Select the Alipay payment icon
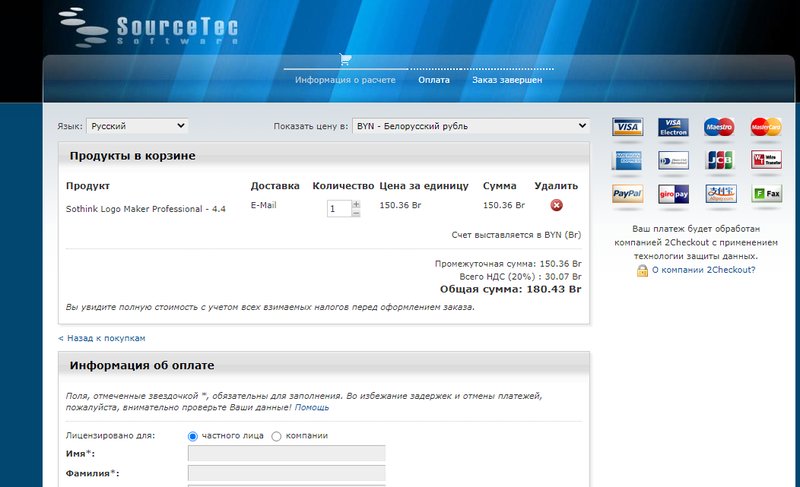This screenshot has width=800, height=487. tap(720, 194)
